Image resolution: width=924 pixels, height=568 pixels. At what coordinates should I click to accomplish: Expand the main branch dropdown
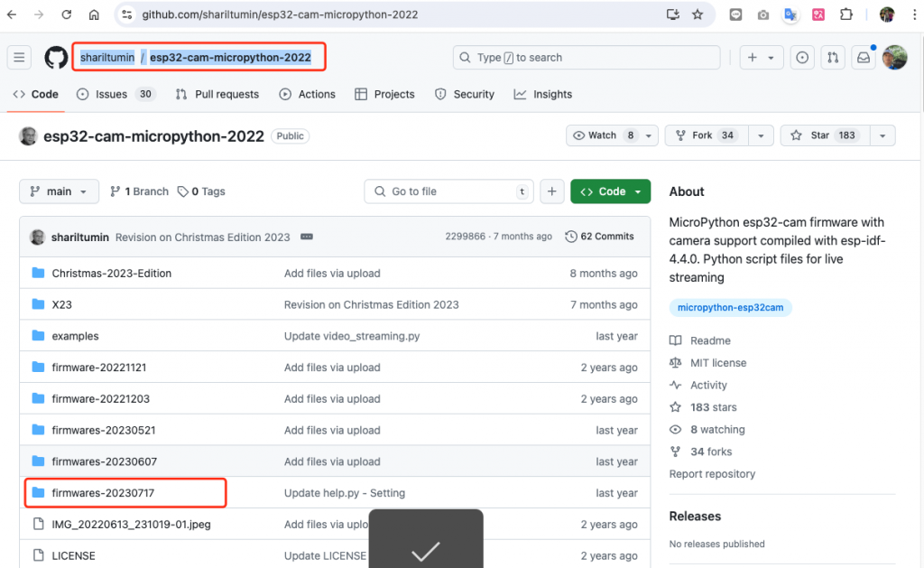tap(59, 191)
